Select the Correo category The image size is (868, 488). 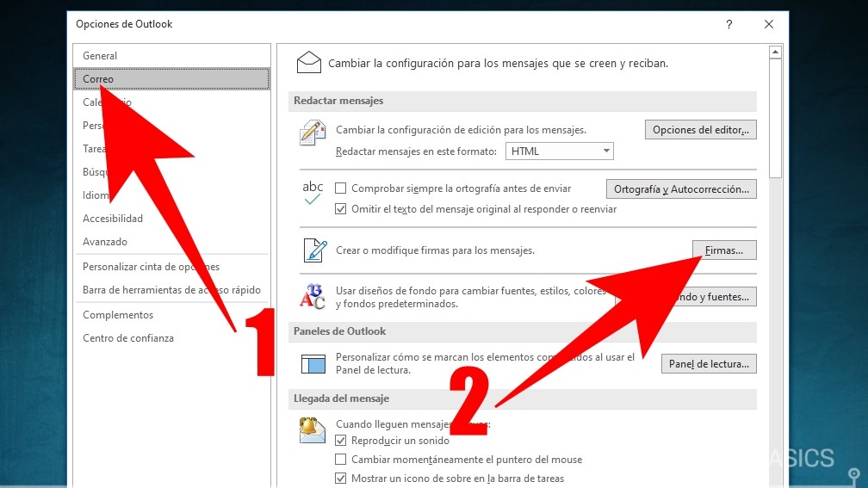(x=171, y=79)
